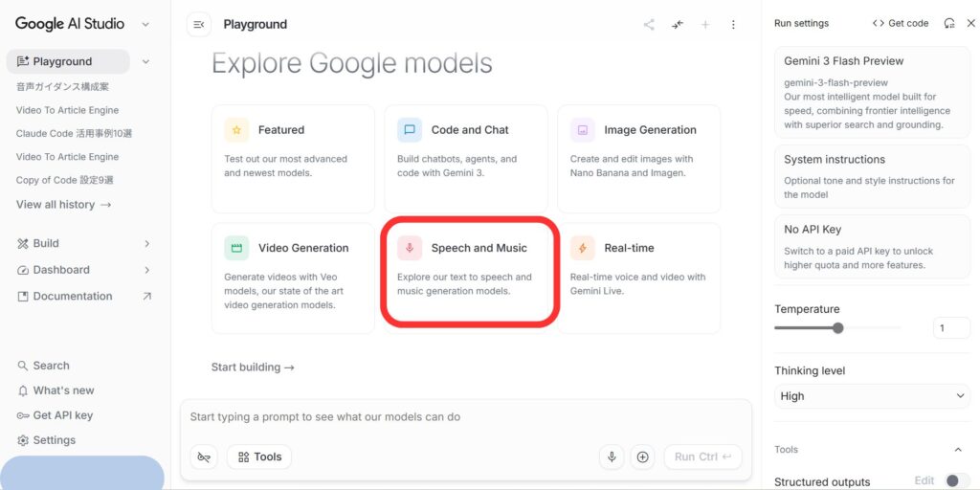Expand the Dashboard section in sidebar
This screenshot has width=980, height=490.
[84, 270]
